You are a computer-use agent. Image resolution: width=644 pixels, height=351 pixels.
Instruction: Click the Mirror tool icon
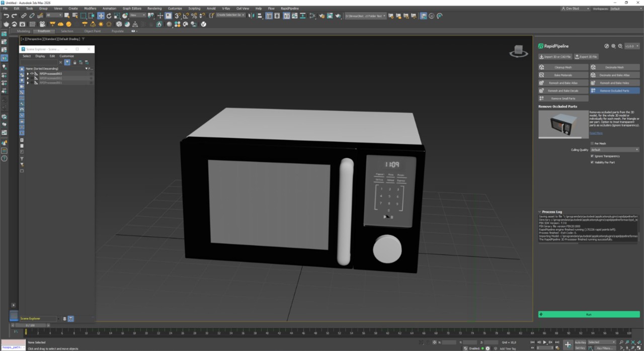(253, 16)
